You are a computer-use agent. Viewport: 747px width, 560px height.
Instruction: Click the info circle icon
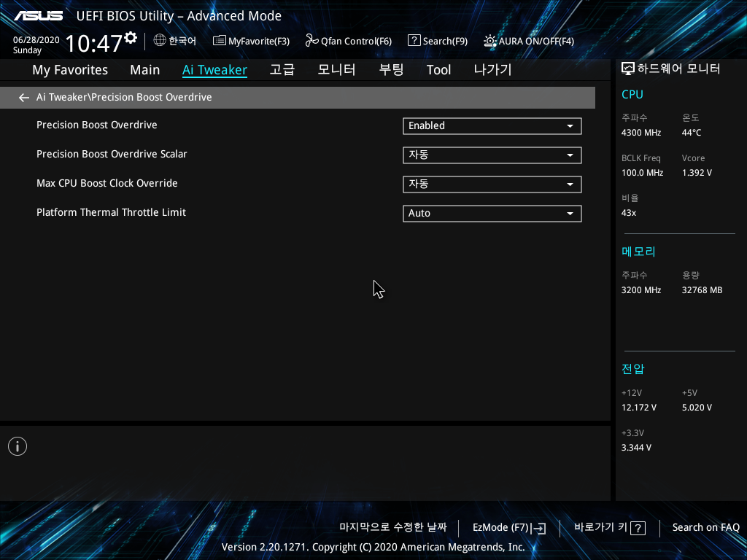[x=18, y=446]
